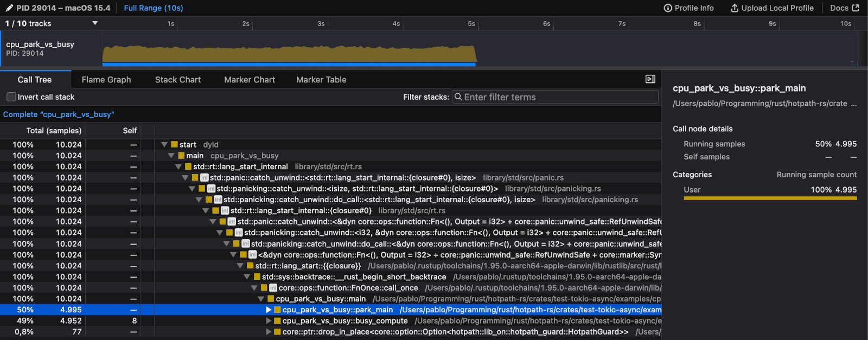The width and height of the screenshot is (868, 340).
Task: Click the 4.952 sample count cell
Action: [71, 321]
